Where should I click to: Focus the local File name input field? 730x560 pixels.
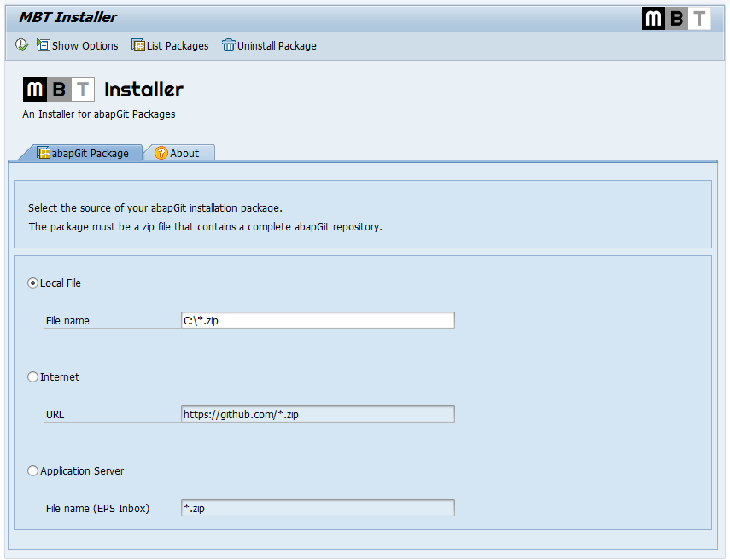tap(318, 320)
